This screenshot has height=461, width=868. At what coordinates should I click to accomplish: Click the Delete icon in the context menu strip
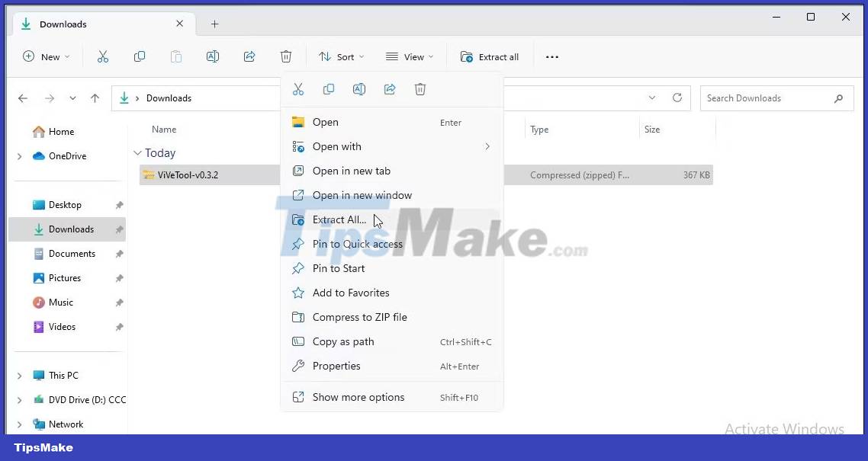pos(420,89)
